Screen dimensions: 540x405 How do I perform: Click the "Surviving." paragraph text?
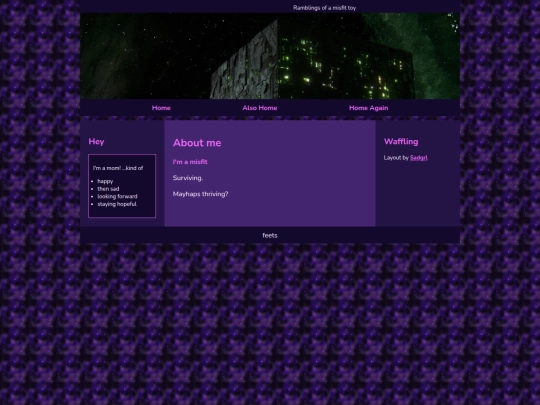click(x=188, y=178)
